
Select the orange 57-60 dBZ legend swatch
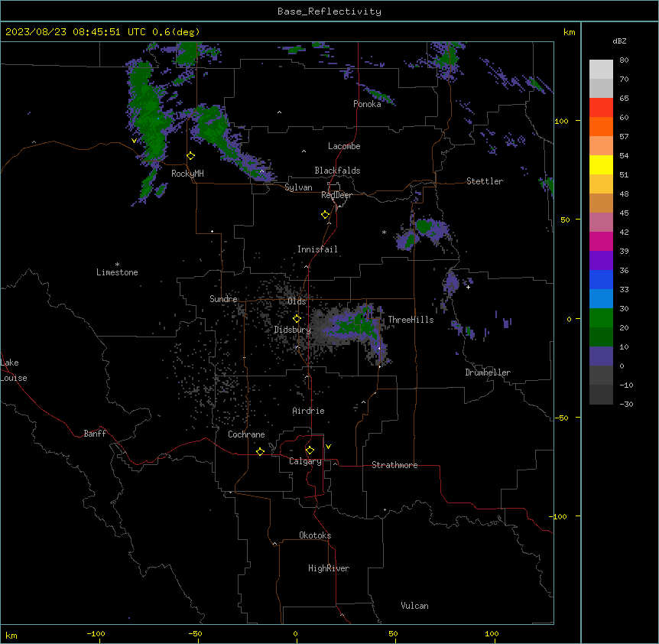click(601, 126)
